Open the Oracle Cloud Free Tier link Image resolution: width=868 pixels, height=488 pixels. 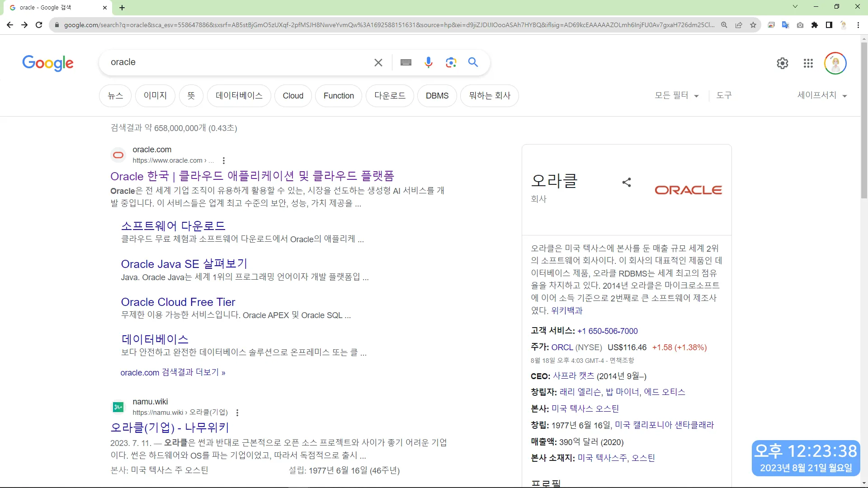[x=178, y=302]
